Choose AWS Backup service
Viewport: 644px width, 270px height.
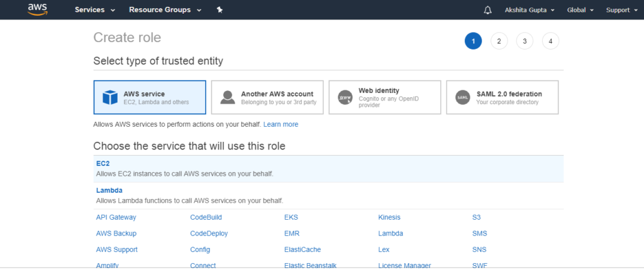[x=116, y=234]
